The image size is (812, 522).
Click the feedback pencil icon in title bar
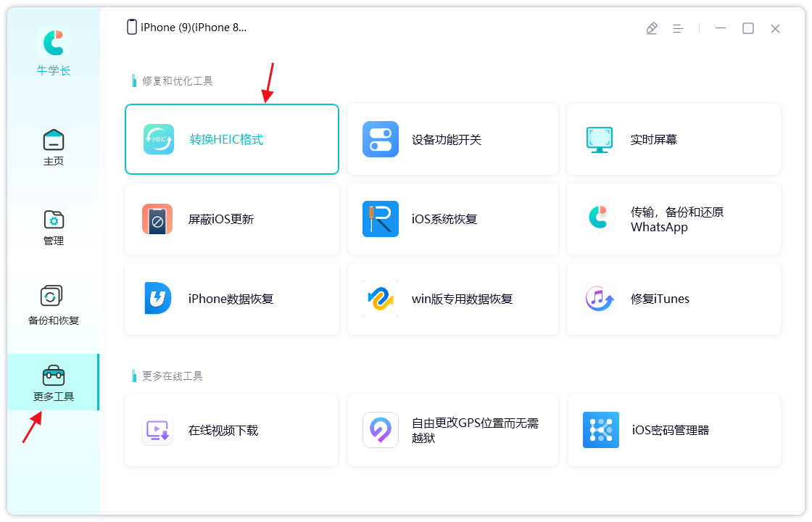pyautogui.click(x=652, y=28)
